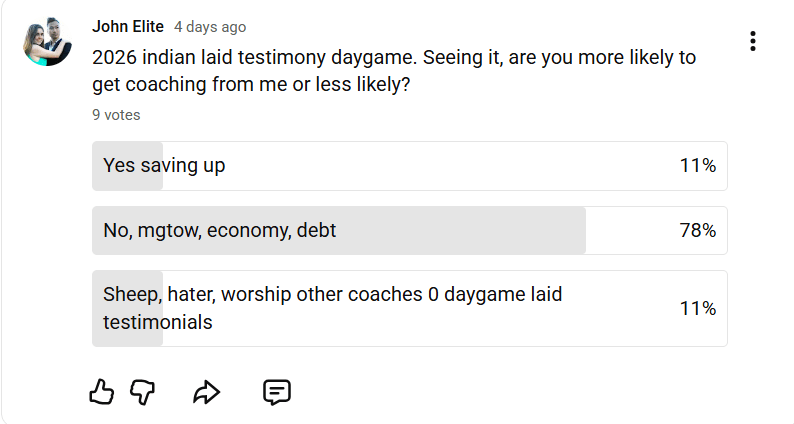Click the thumbs up like icon

[x=102, y=392]
